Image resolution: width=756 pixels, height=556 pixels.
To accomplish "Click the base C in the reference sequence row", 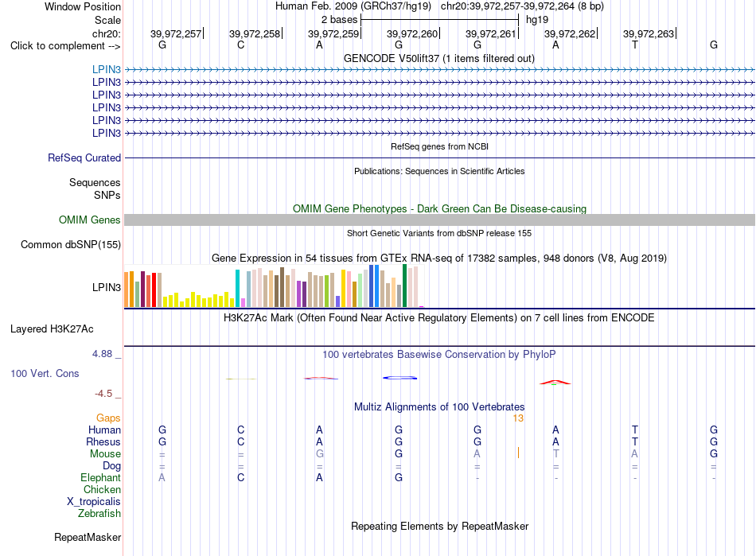I will tap(240, 45).
